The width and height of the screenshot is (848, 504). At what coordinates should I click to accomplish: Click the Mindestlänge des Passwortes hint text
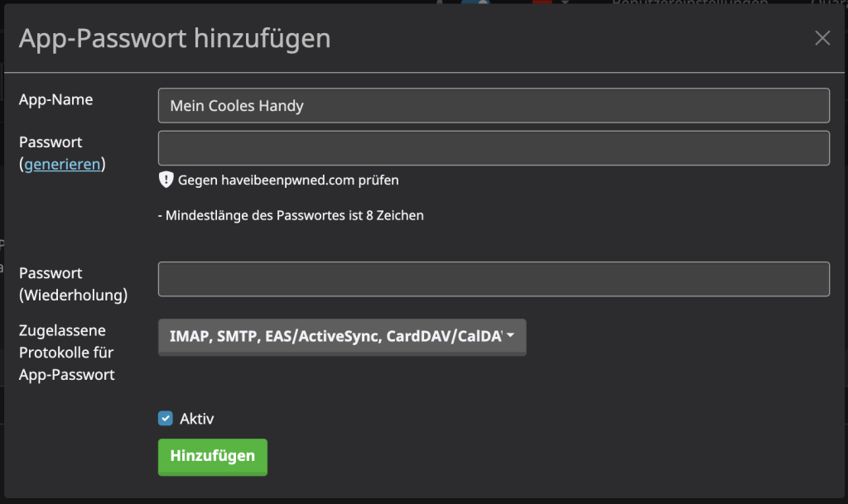291,215
